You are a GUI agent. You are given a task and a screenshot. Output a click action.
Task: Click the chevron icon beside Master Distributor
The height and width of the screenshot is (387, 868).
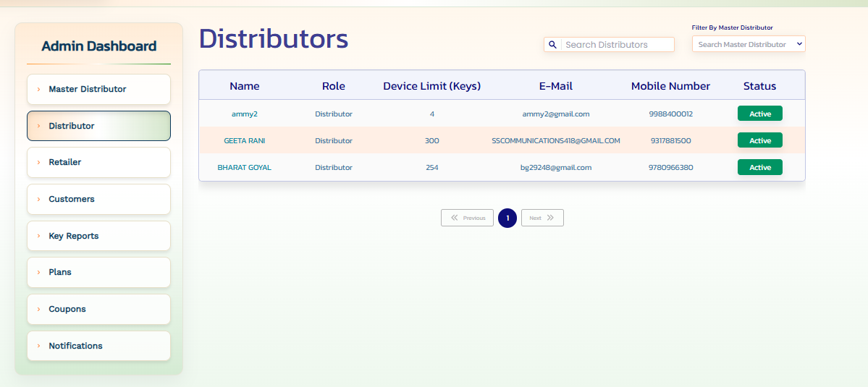click(39, 89)
